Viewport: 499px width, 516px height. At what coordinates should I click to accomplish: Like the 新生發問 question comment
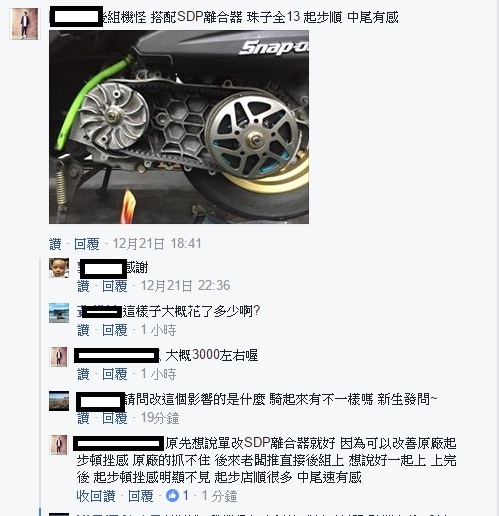tap(83, 418)
